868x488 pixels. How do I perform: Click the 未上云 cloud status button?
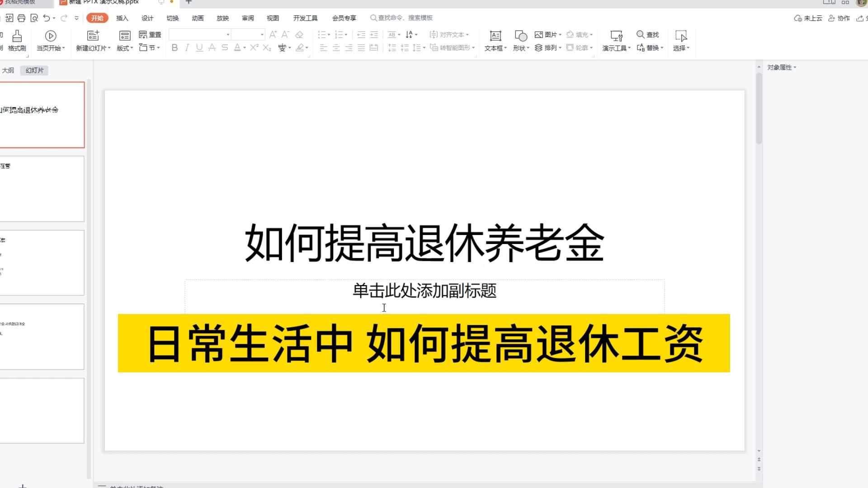coord(808,19)
